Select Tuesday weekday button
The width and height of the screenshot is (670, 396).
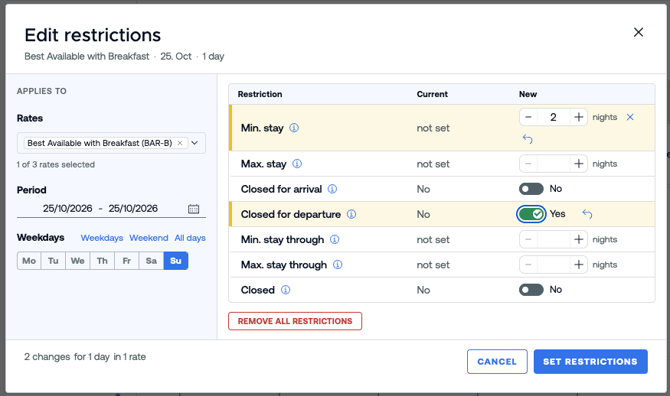pos(53,261)
